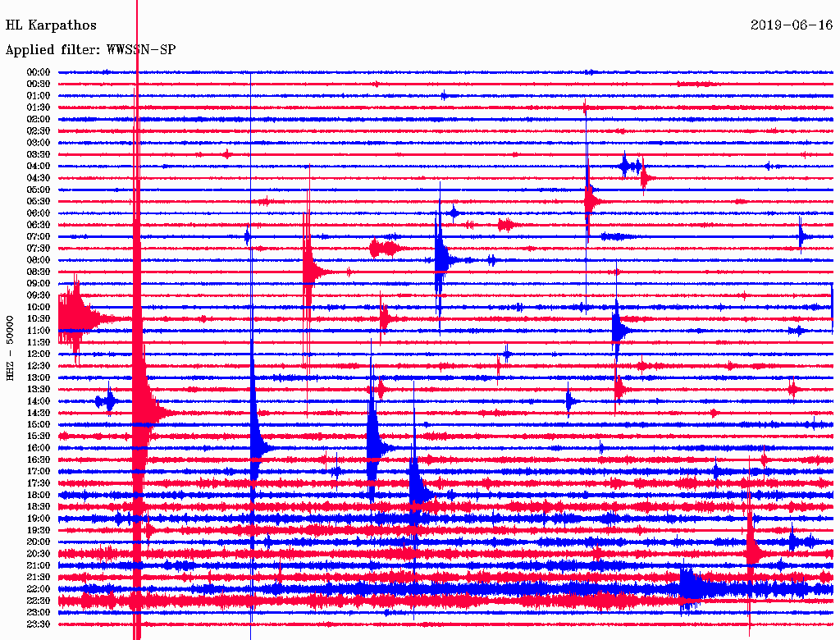This screenshot has height=640, width=840.
Task: Select the 17:00 time label
Action: click(x=39, y=472)
